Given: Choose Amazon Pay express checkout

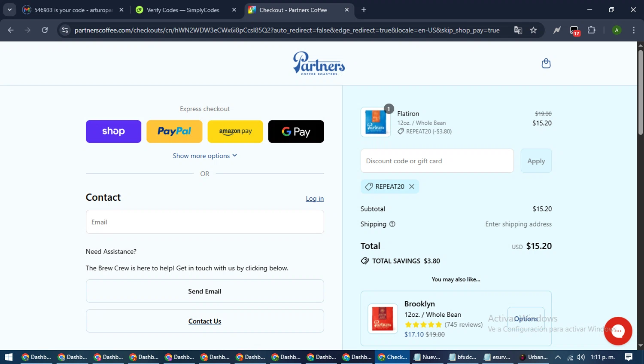Looking at the screenshot, I should (235, 132).
